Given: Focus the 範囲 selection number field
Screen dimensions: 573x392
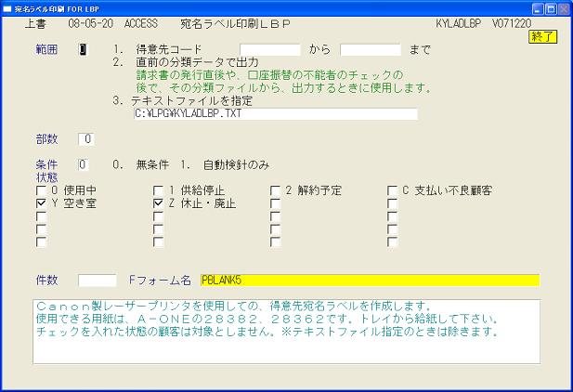Looking at the screenshot, I should pyautogui.click(x=84, y=50).
